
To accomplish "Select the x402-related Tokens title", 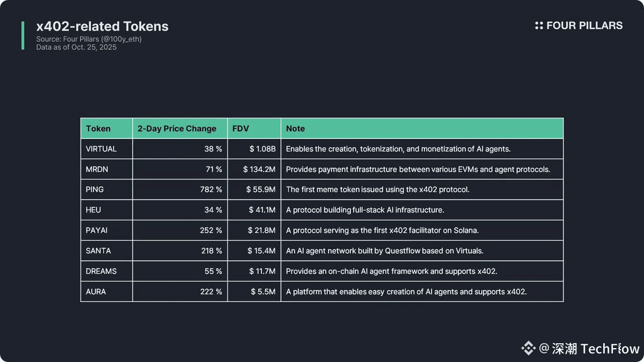I will (x=102, y=26).
